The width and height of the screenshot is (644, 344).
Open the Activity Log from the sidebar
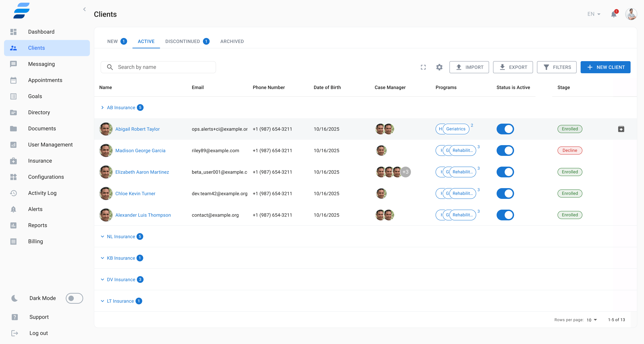tap(42, 193)
